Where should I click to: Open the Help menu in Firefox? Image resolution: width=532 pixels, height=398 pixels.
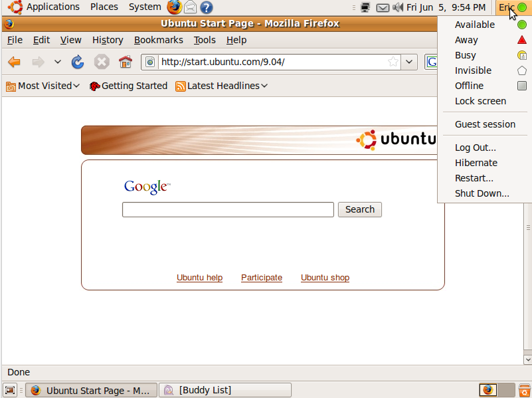coord(236,40)
